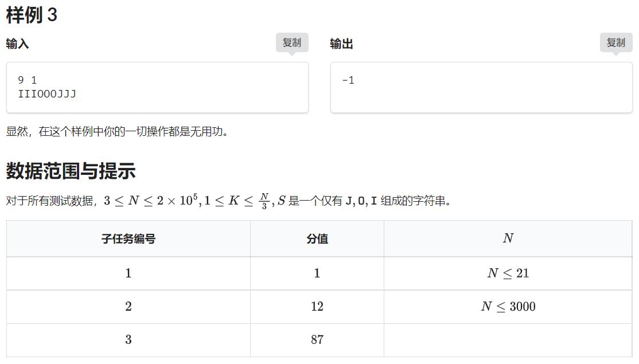This screenshot has height=364, width=639.
Task: Click the IIIOOOJJJ string in input
Action: (47, 93)
